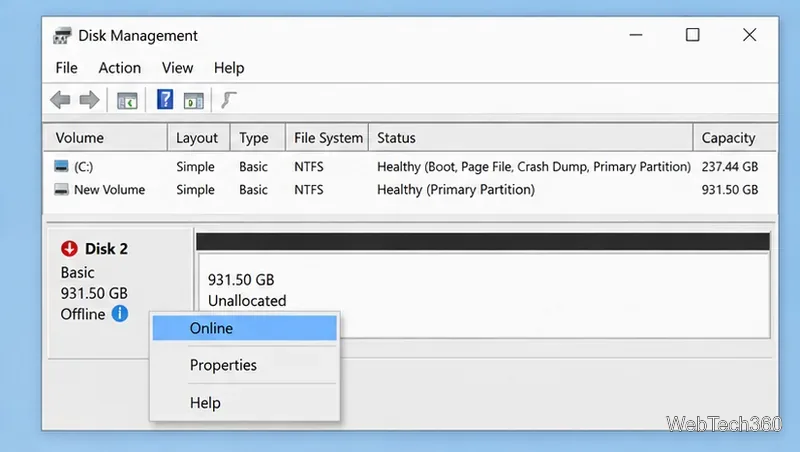Image resolution: width=800 pixels, height=452 pixels.
Task: Sort by the Status column header
Action: [x=531, y=138]
